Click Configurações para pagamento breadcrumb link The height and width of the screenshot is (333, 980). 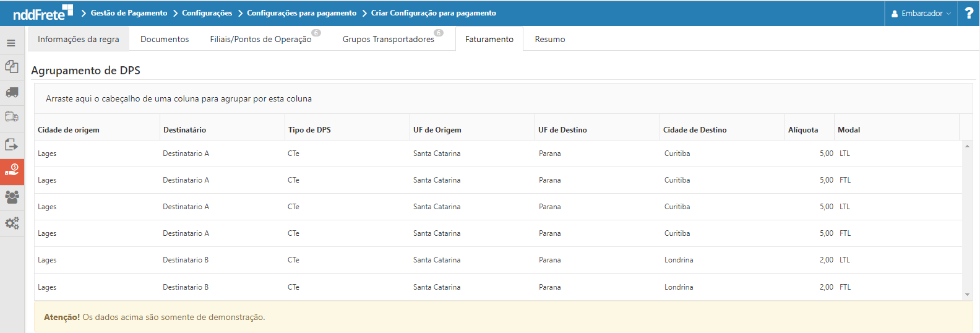pyautogui.click(x=301, y=13)
